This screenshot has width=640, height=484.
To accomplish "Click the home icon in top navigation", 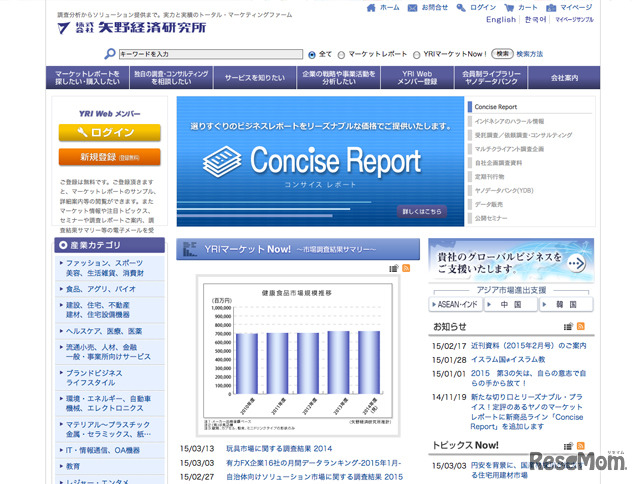I will click(372, 7).
